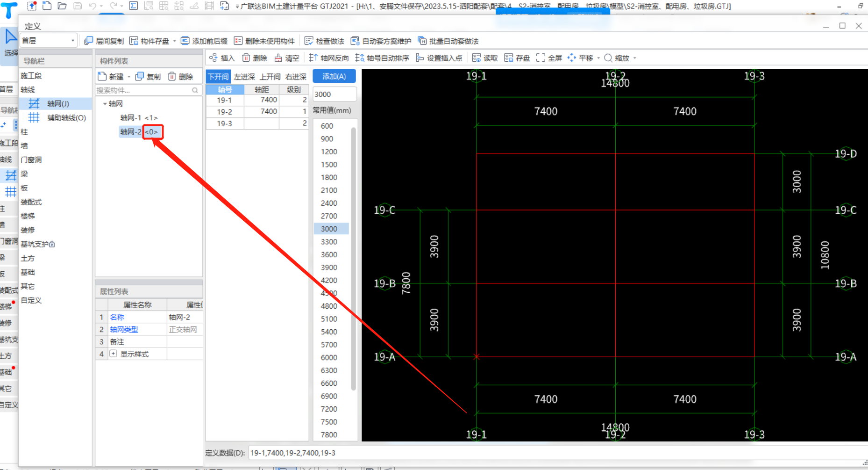Screen dimensions: 868x470
Task: Click the 新建 icon in component list
Action: (x=102, y=76)
